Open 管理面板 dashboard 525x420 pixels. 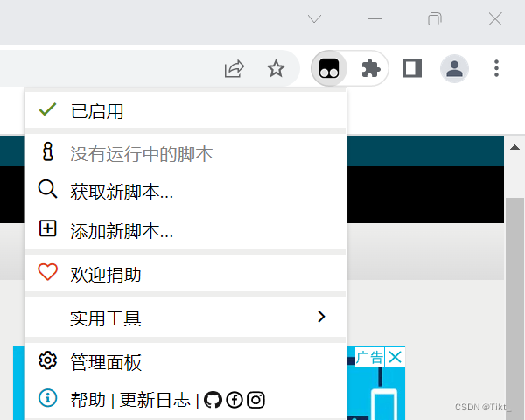pyautogui.click(x=185, y=361)
